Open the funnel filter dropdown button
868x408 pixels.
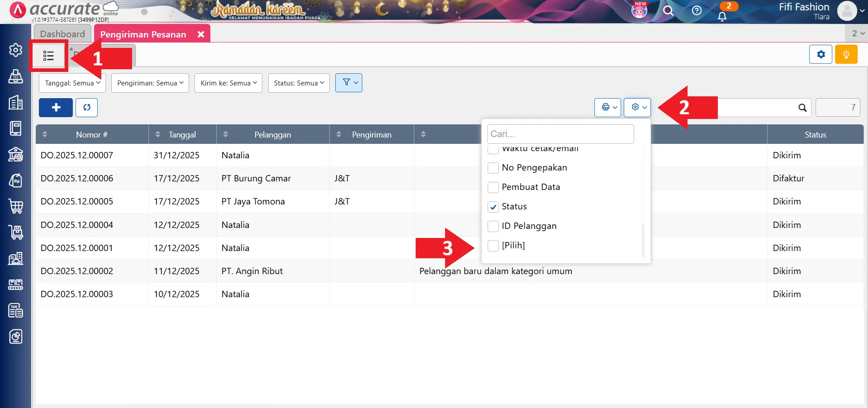348,83
